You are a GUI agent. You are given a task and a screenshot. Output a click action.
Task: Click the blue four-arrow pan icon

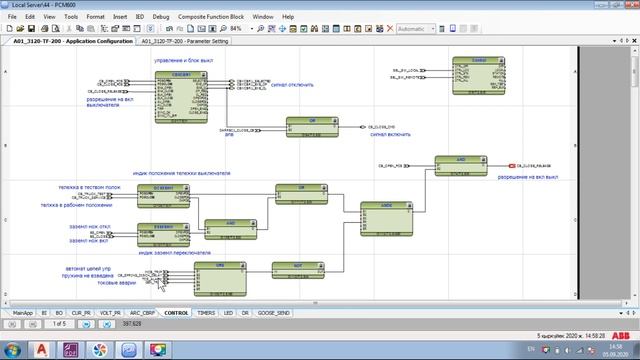[x=282, y=29]
